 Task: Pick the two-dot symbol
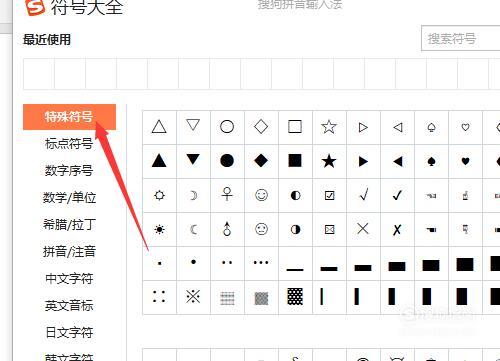(227, 263)
